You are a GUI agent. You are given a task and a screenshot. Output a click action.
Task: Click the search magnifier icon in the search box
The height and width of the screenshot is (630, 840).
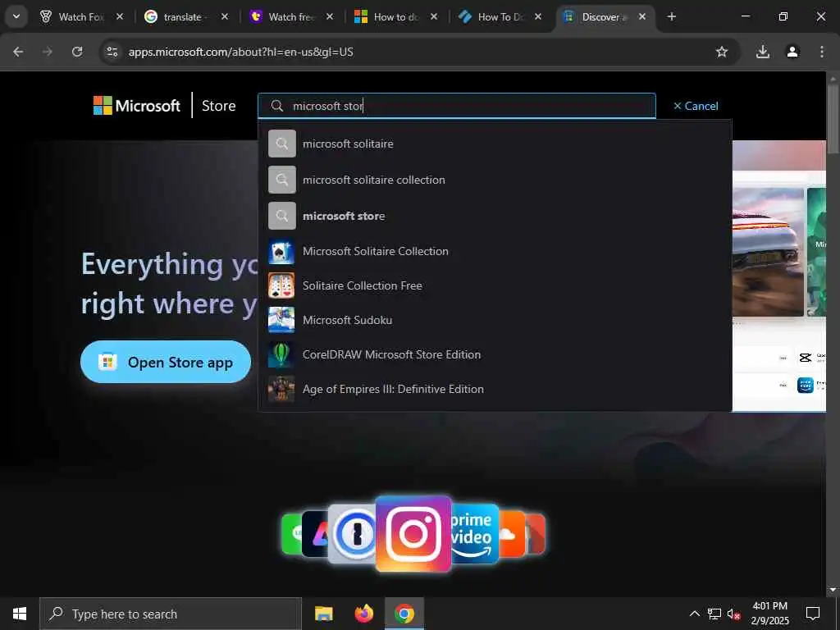tap(277, 106)
